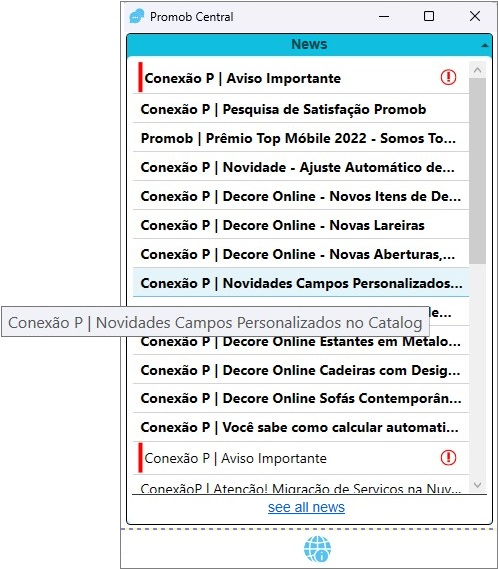Screen dimensions: 498x569
Task: Open the Decore Online - Novos Itens news item
Action: [301, 196]
